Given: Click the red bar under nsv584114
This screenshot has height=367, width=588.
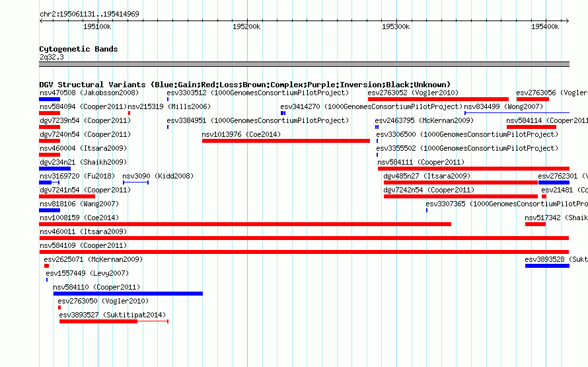Looking at the screenshot, I should (531, 127).
